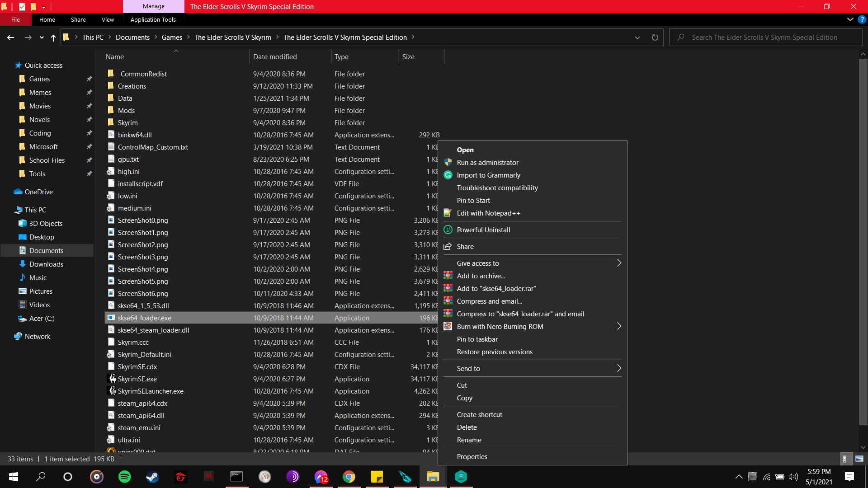Click the Wi-Fi network tray icon
This screenshot has width=868, height=488.
click(x=767, y=476)
